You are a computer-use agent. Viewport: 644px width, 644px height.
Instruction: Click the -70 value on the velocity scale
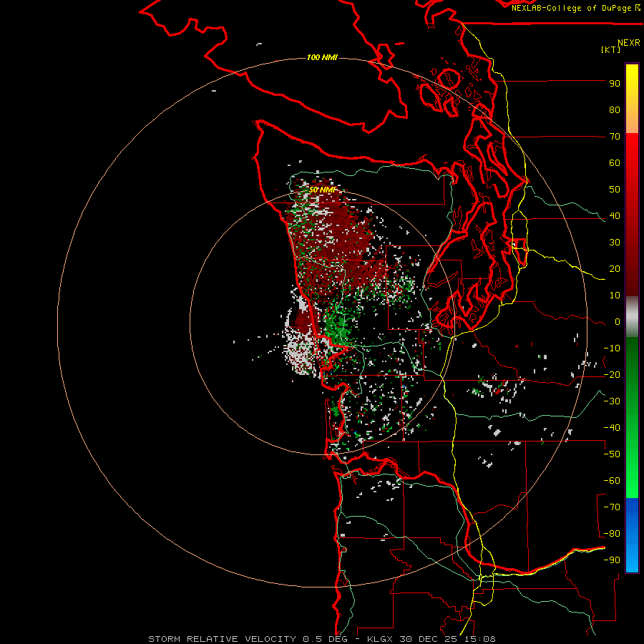coord(612,507)
